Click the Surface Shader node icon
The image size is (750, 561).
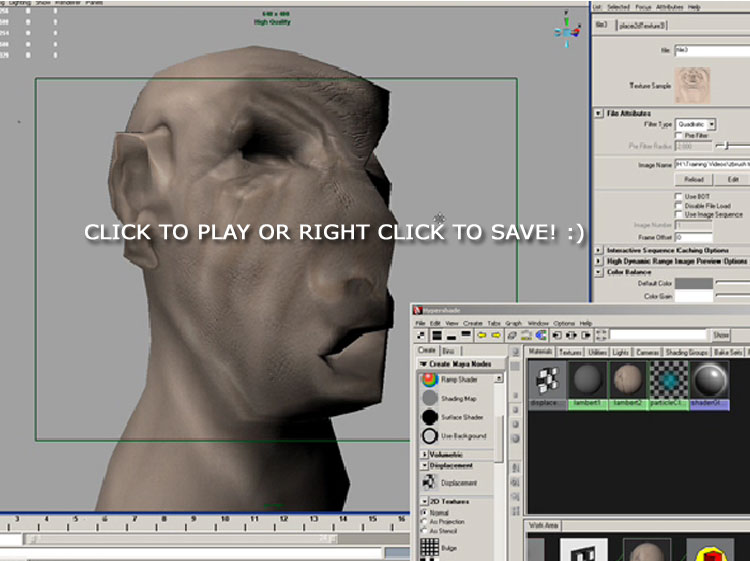[x=429, y=417]
